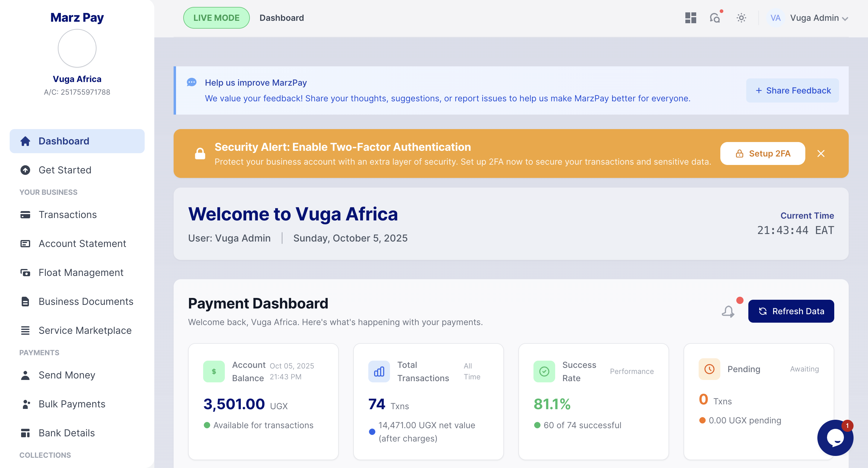Click the Business Documents file icon
Image resolution: width=868 pixels, height=468 pixels.
point(25,302)
